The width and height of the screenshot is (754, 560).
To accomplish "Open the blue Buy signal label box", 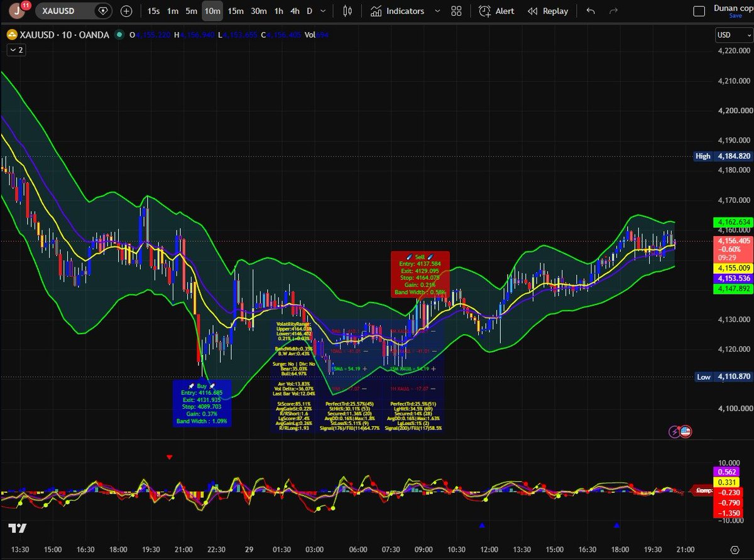I will [202, 403].
